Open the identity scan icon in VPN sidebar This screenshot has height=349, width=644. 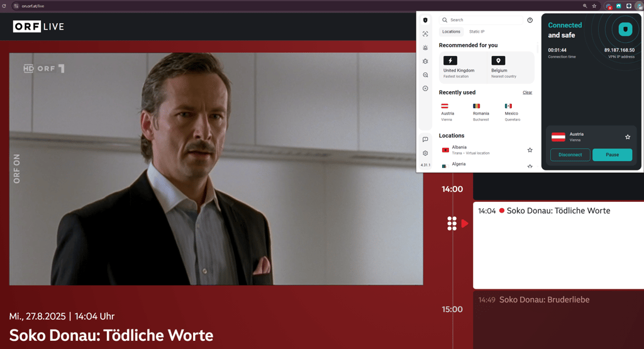pos(425,34)
